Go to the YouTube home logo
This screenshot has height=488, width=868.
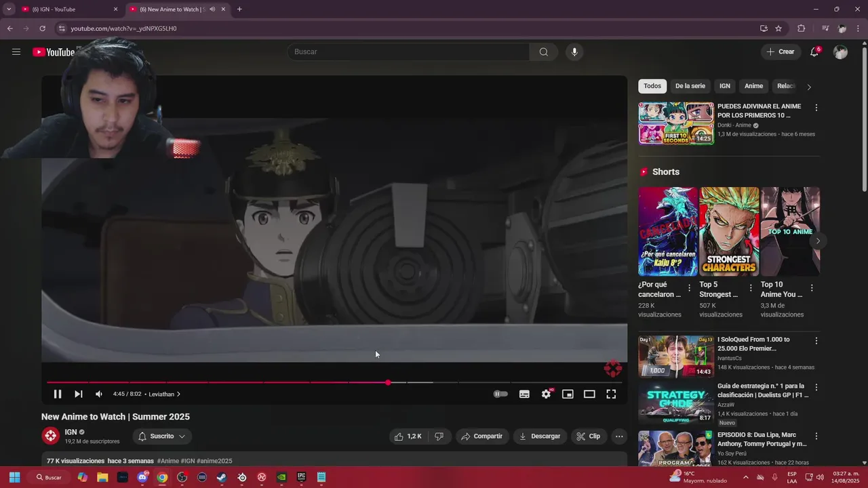[54, 52]
